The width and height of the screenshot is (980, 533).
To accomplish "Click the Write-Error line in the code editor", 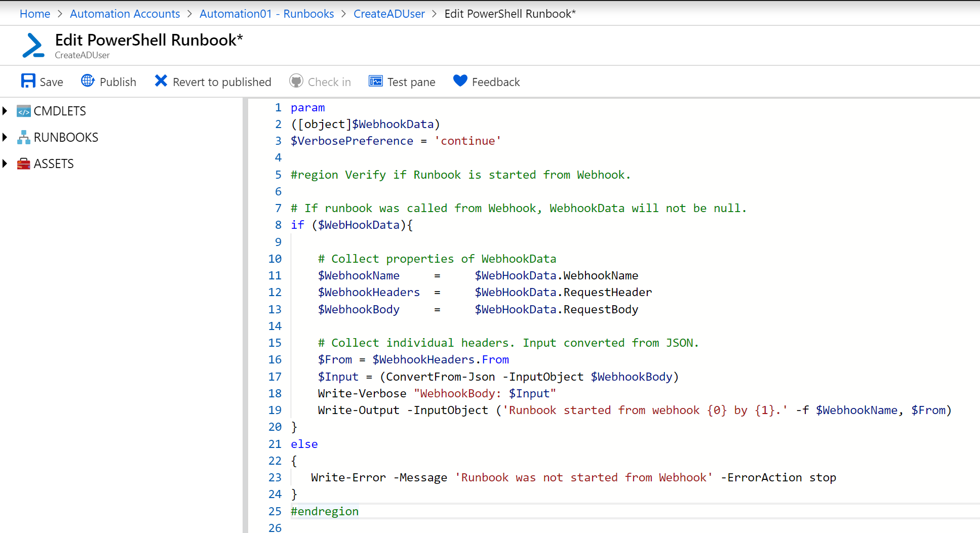I will (573, 477).
